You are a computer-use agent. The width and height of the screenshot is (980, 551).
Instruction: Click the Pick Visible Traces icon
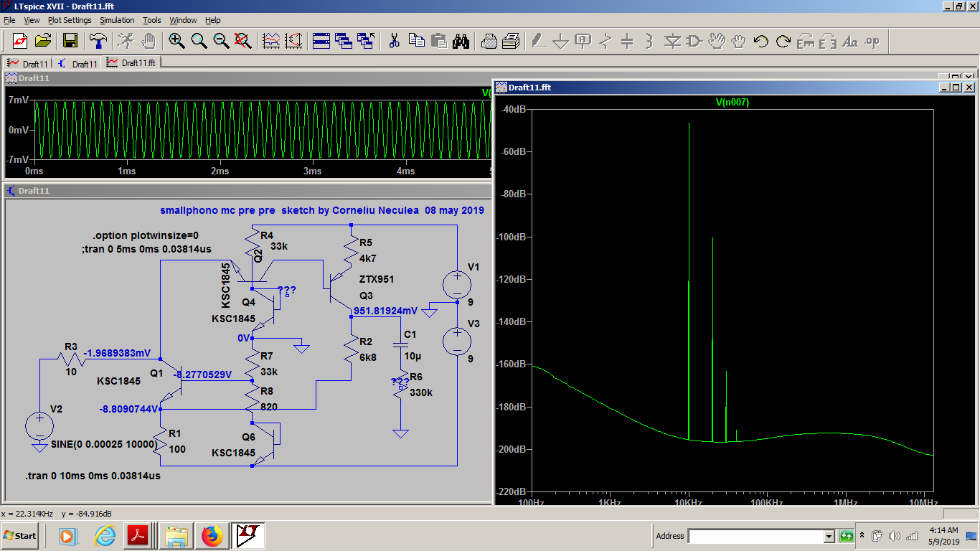(271, 40)
